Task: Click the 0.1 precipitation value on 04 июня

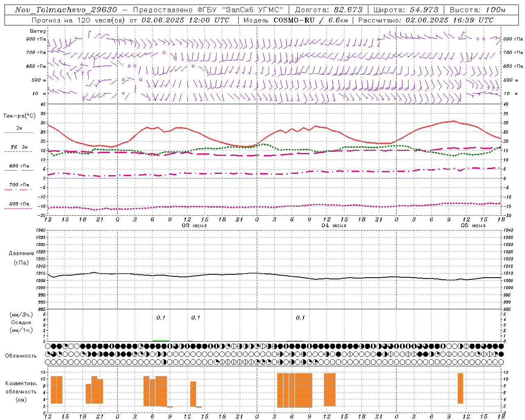Action: [x=300, y=317]
